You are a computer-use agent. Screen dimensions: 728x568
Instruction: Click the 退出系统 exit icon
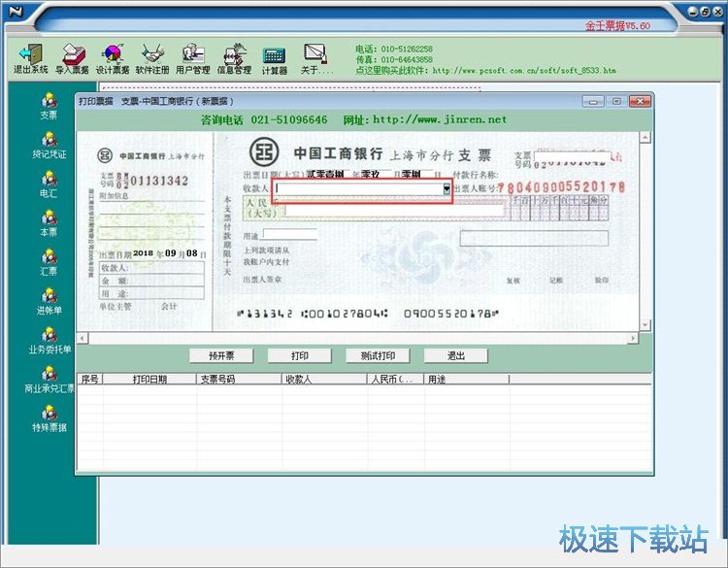31,59
